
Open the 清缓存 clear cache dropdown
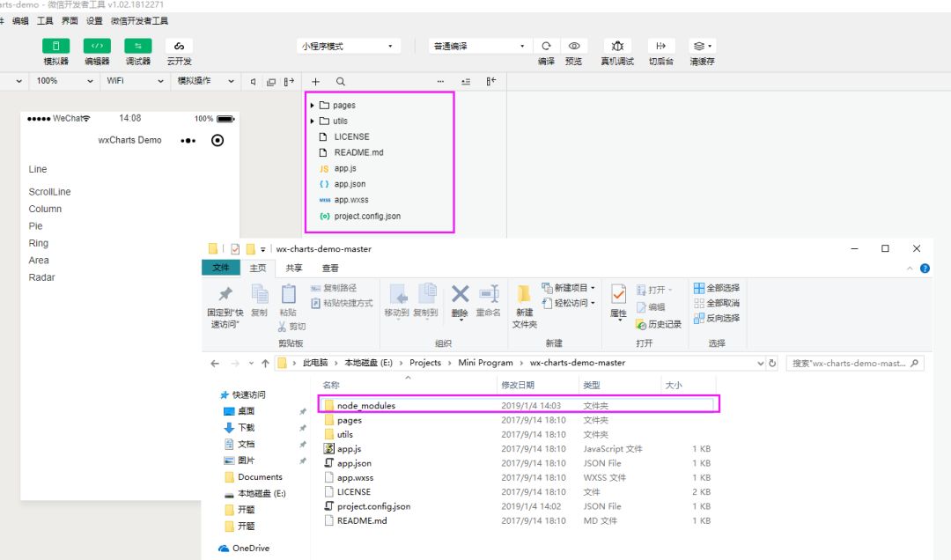(703, 46)
